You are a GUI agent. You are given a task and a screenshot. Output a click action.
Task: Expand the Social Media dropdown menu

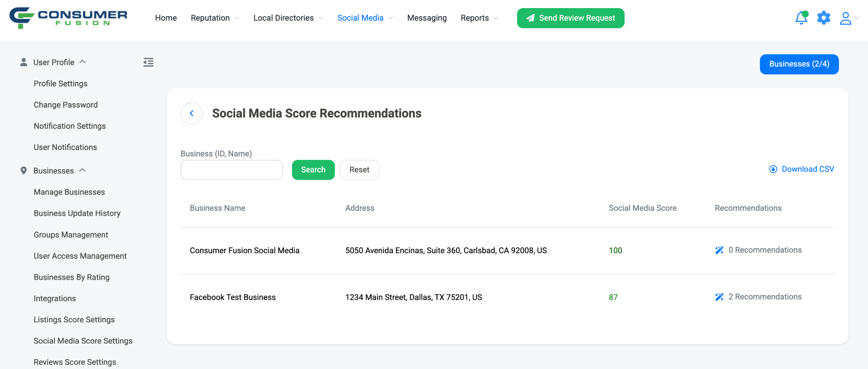tap(391, 18)
